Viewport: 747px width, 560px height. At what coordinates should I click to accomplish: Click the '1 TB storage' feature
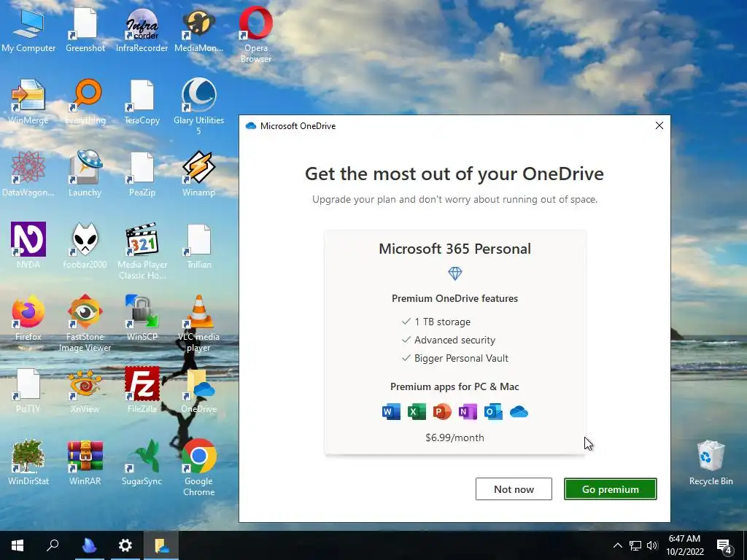pos(442,322)
